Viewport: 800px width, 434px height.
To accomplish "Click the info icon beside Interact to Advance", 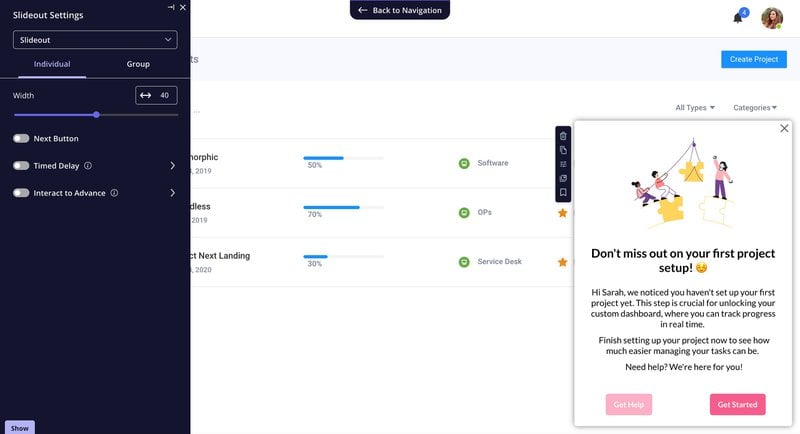I will click(x=114, y=193).
